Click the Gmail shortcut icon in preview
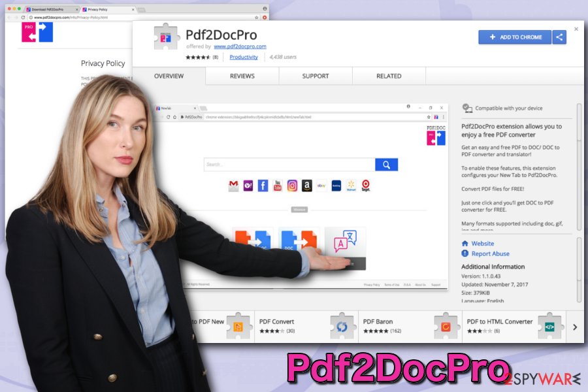 click(x=233, y=186)
